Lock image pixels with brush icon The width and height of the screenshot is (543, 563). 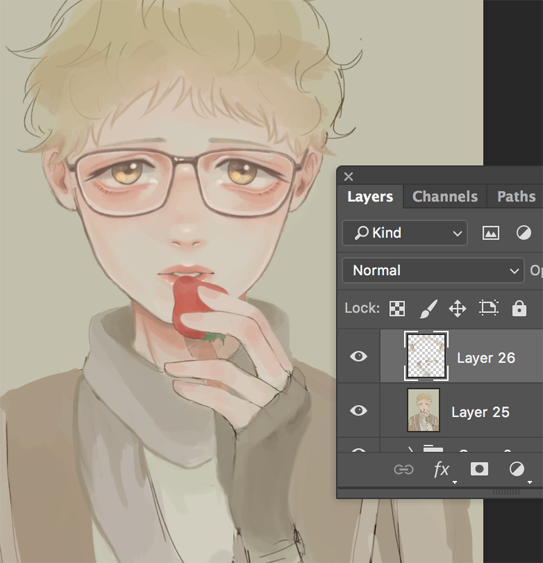pos(428,308)
